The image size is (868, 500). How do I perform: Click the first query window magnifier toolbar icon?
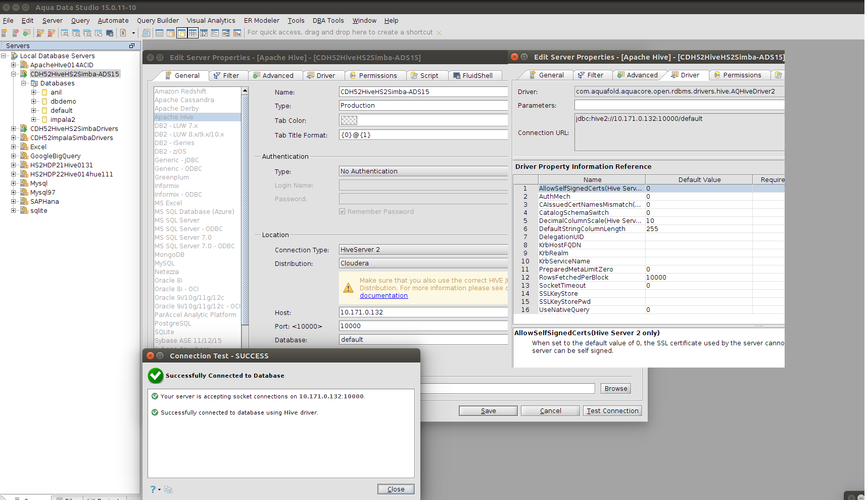coord(65,33)
